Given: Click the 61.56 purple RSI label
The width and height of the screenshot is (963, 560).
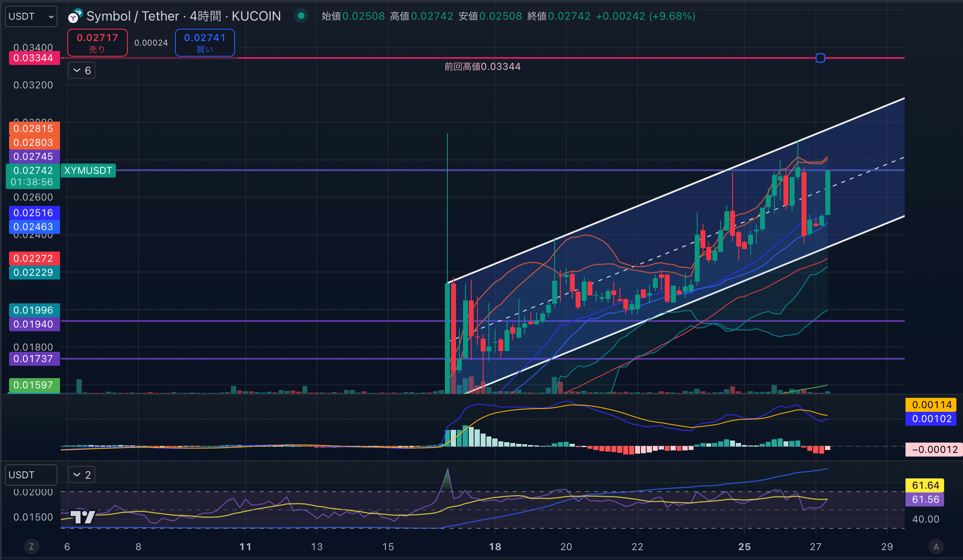Looking at the screenshot, I should point(925,499).
